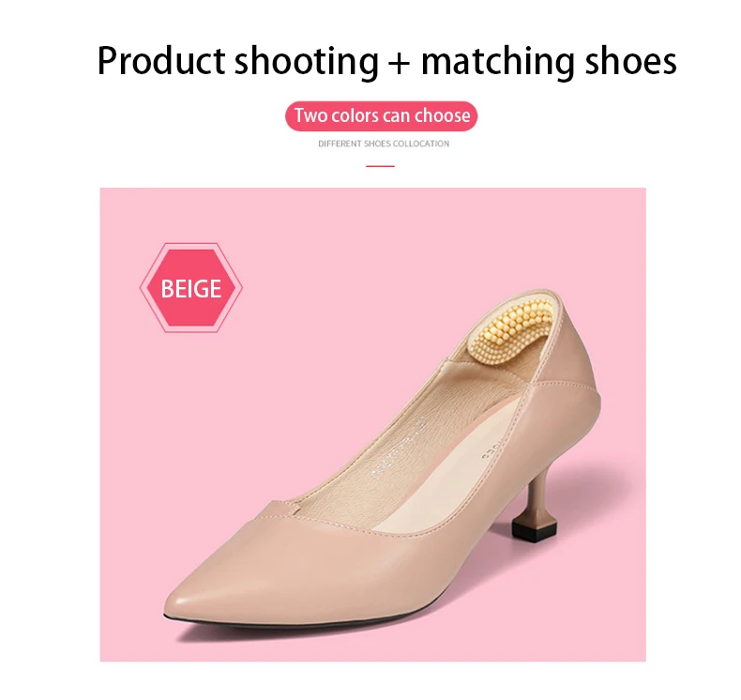Click the "Two colors can choose" pill

click(381, 115)
